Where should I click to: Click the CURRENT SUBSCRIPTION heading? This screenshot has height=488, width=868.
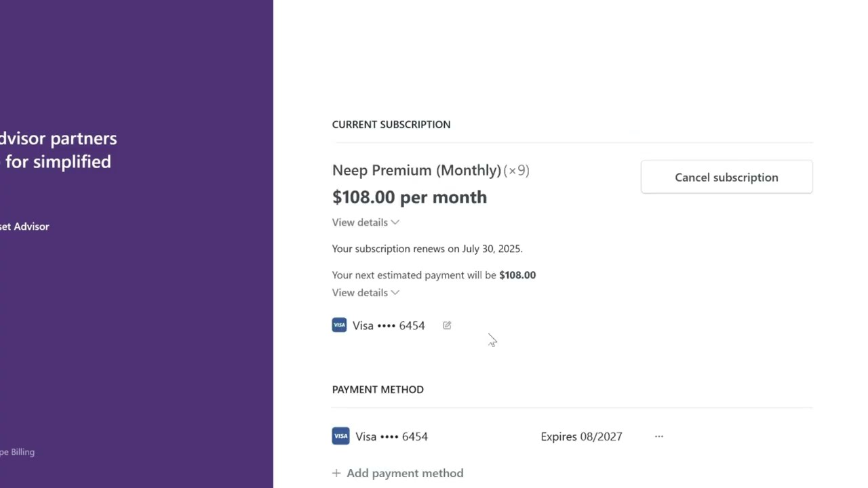(391, 125)
